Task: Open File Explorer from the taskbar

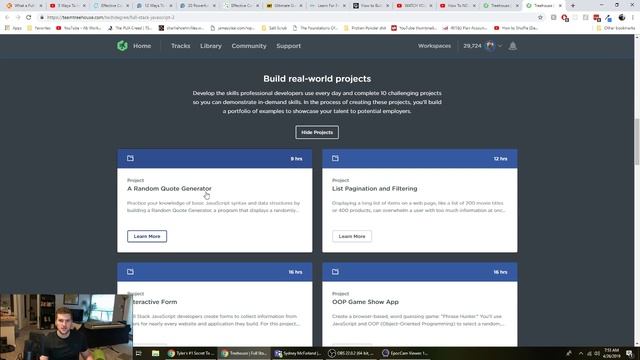Action: click(x=156, y=353)
